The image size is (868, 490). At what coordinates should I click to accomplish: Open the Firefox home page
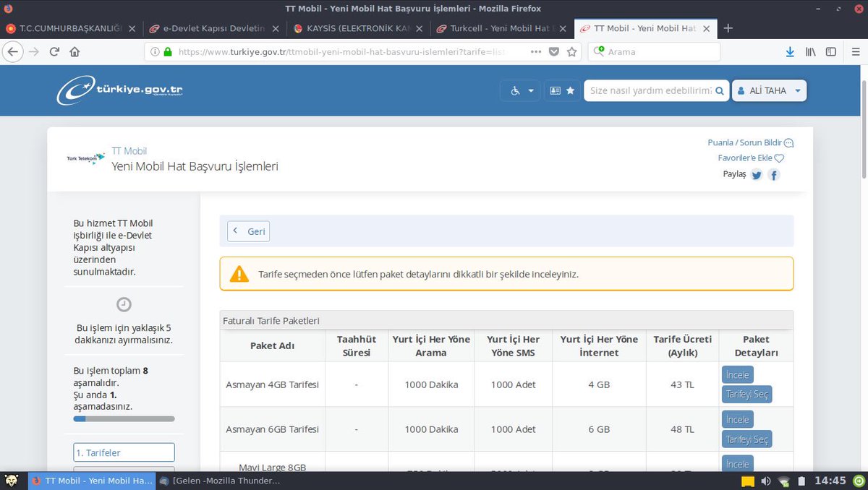click(x=75, y=52)
